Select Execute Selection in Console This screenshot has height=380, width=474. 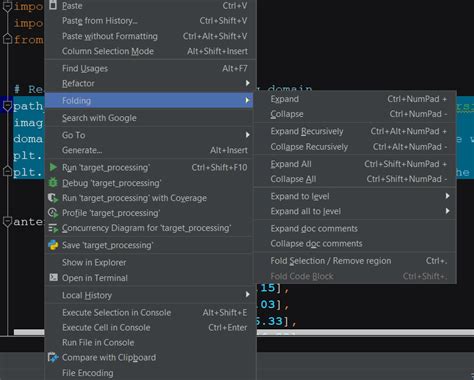pos(150,312)
